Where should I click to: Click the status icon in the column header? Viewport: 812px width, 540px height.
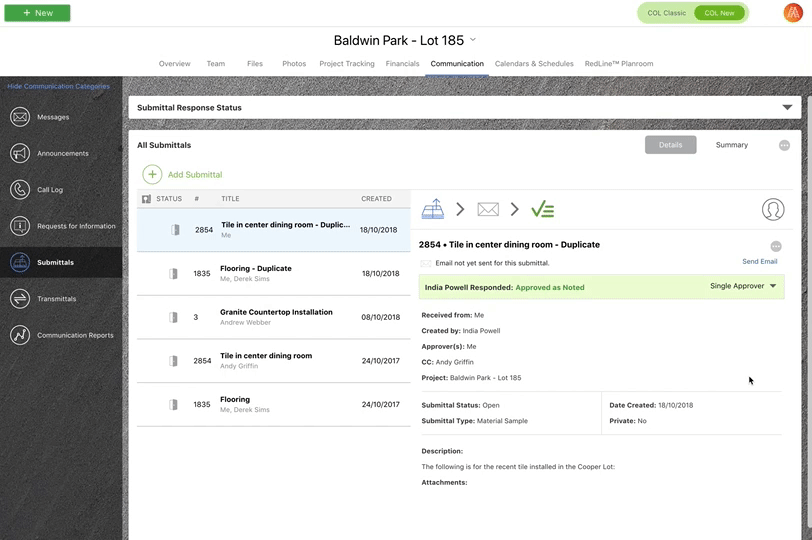147,199
